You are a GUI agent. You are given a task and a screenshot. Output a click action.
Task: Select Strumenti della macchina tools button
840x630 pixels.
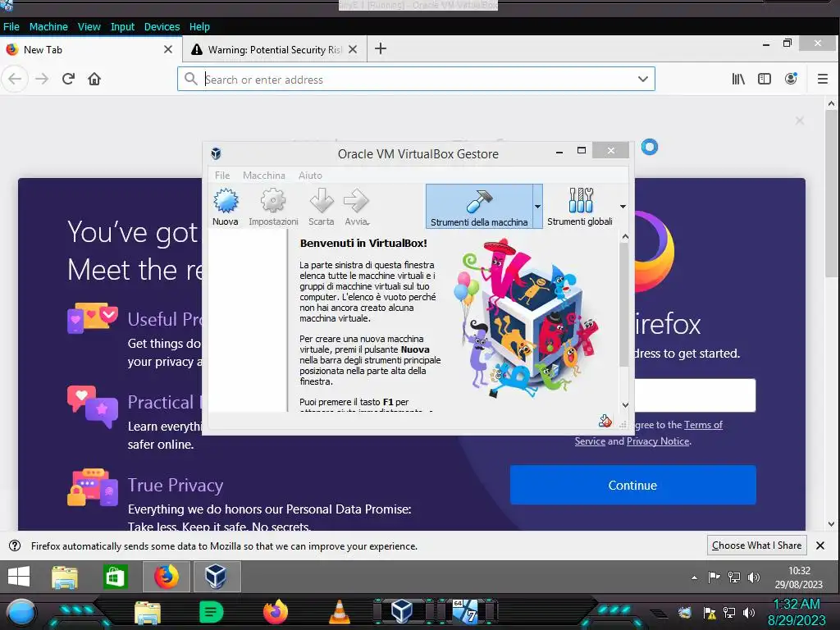(x=479, y=207)
